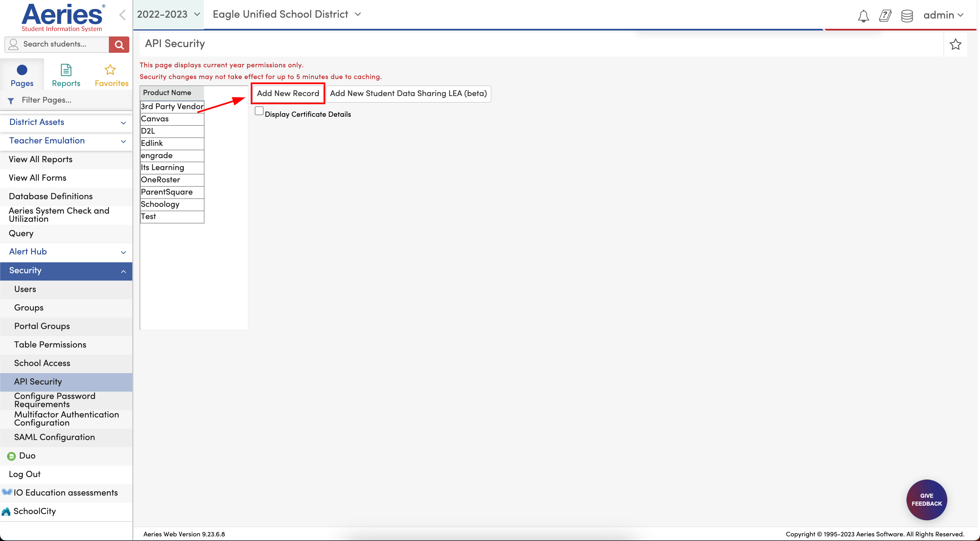Select the OneRoster product row
The image size is (980, 541).
coord(172,180)
